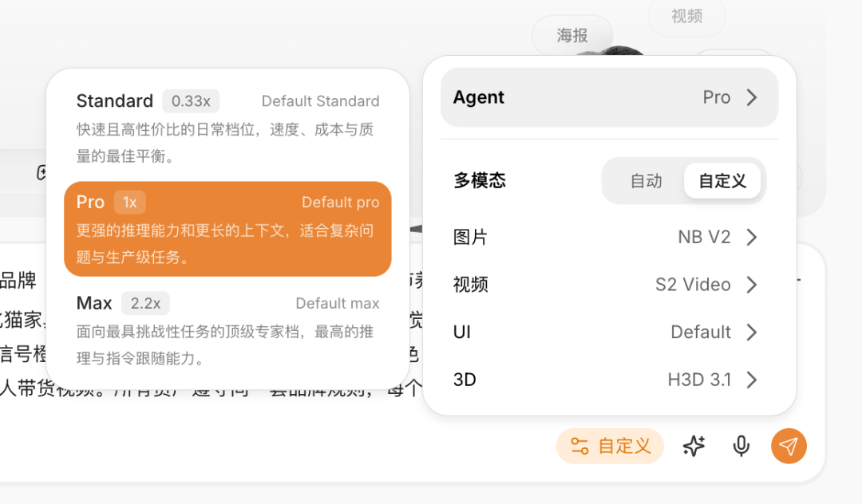Activate the microphone voice input icon

tap(741, 447)
